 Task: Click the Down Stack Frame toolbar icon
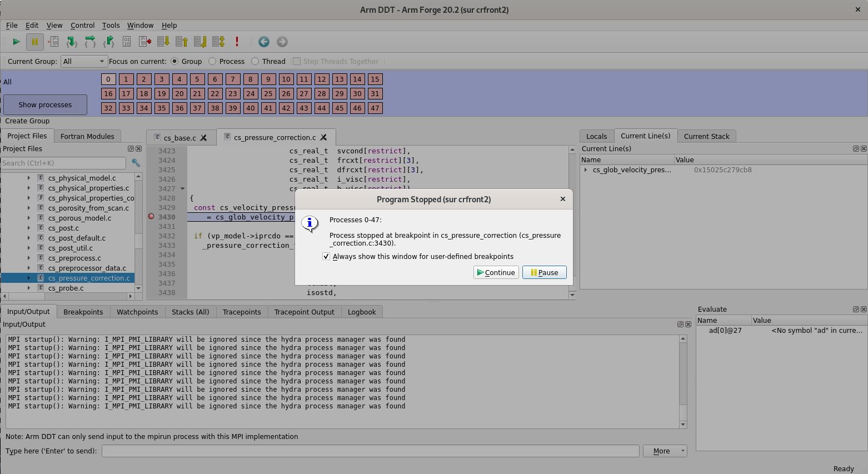[163, 42]
